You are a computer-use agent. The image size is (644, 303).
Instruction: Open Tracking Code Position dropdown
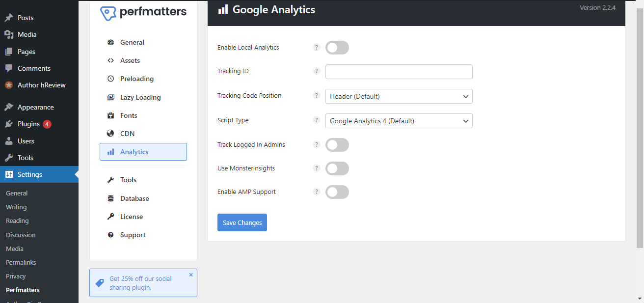tap(399, 96)
